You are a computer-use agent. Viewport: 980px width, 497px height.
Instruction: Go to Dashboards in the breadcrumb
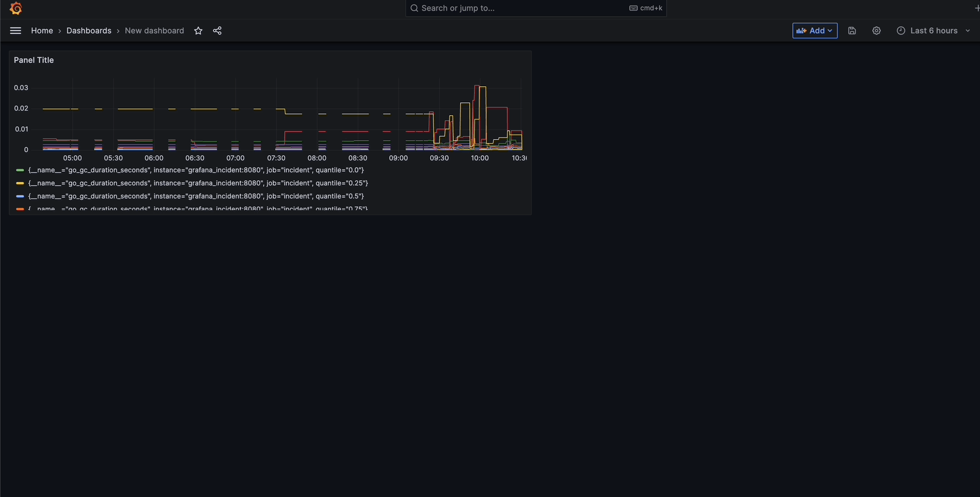pos(88,31)
